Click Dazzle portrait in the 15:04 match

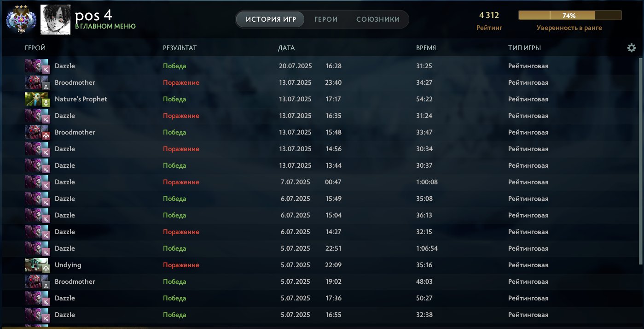pyautogui.click(x=37, y=215)
